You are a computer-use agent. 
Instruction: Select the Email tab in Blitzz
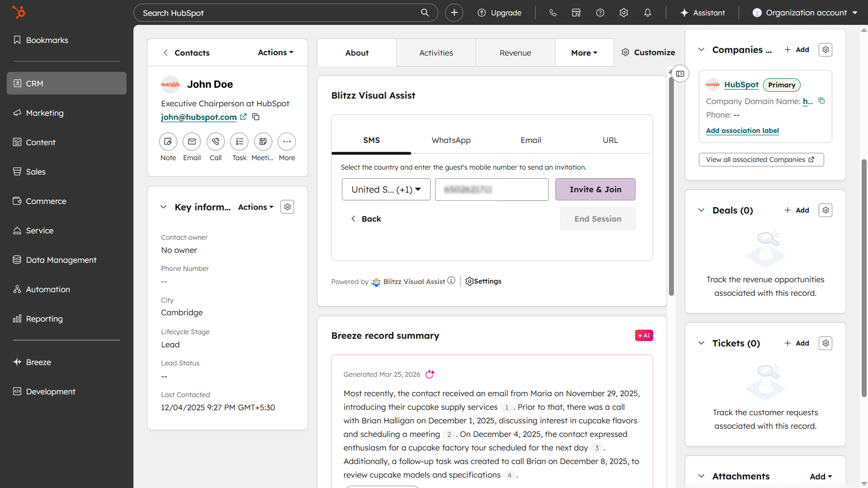click(x=531, y=141)
